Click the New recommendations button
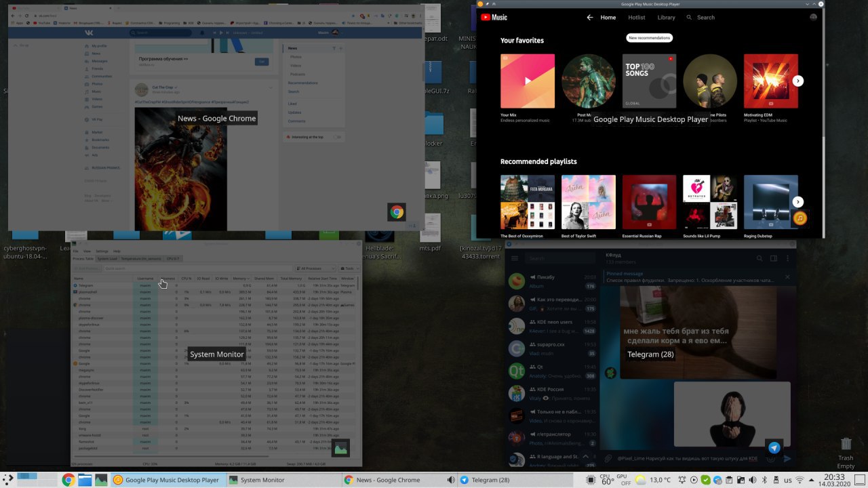This screenshot has width=868, height=488. coord(649,38)
